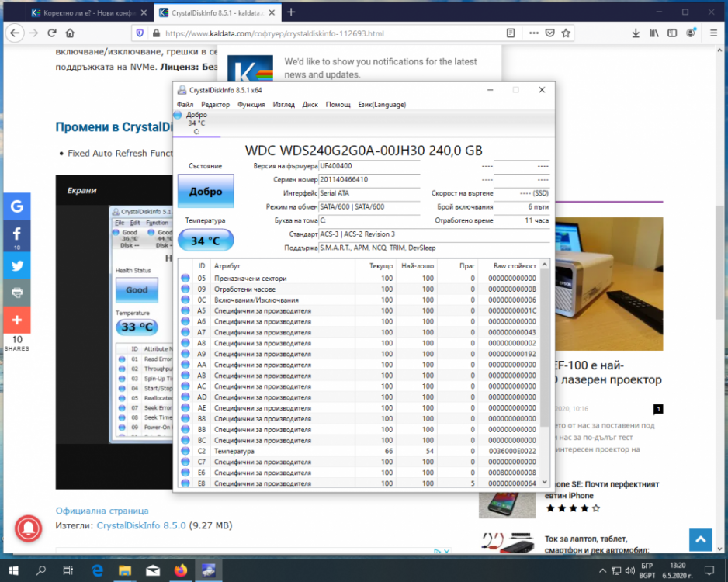Click the status dot for attribute 09
The image size is (728, 582).
[x=185, y=289]
